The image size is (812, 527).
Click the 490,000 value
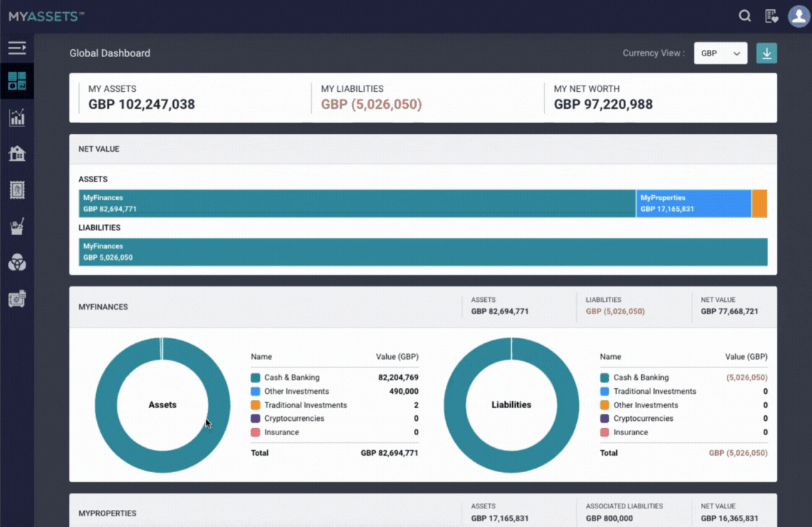(x=403, y=392)
